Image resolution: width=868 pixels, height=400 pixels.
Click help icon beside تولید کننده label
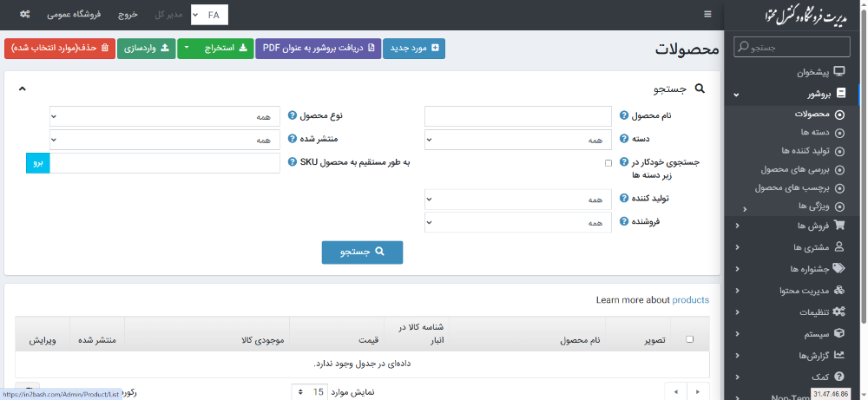(x=625, y=199)
